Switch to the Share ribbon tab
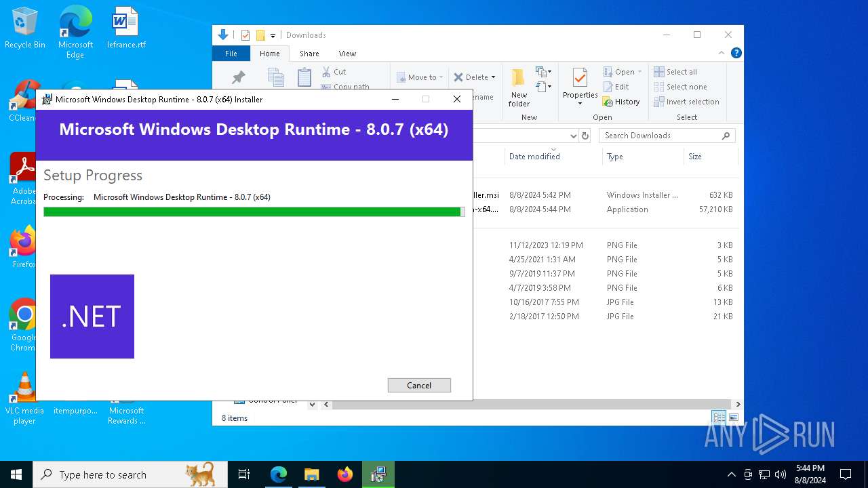The height and width of the screenshot is (488, 868). [309, 54]
